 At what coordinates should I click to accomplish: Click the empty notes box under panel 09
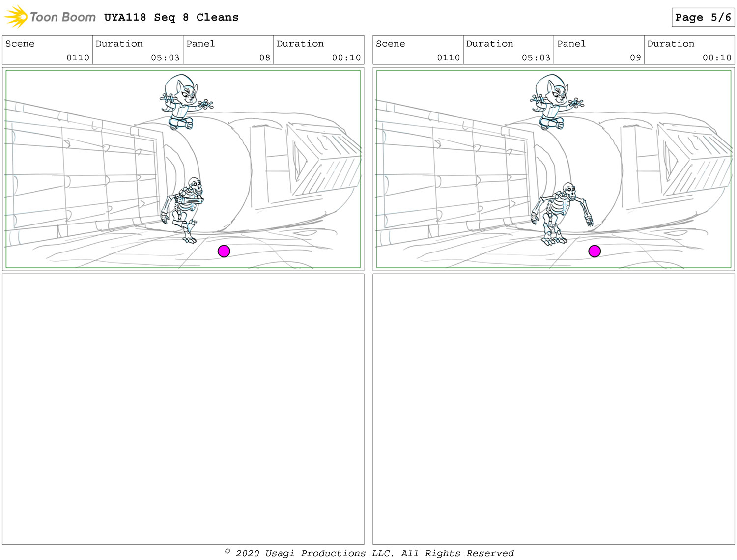coord(554,409)
